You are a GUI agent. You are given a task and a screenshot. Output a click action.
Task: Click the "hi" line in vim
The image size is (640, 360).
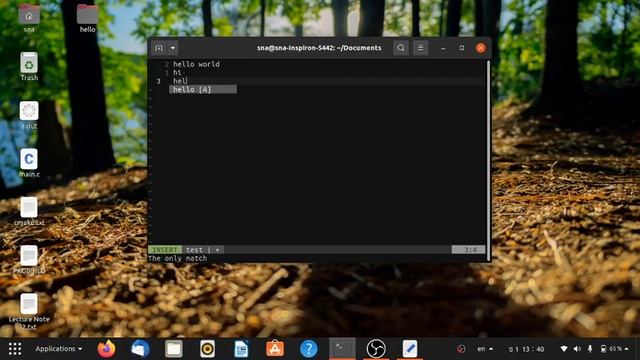pyautogui.click(x=177, y=73)
